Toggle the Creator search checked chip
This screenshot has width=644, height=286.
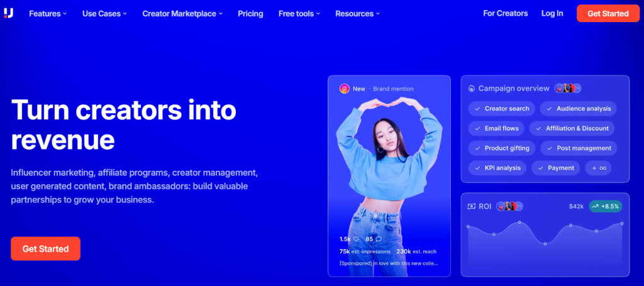(x=501, y=109)
